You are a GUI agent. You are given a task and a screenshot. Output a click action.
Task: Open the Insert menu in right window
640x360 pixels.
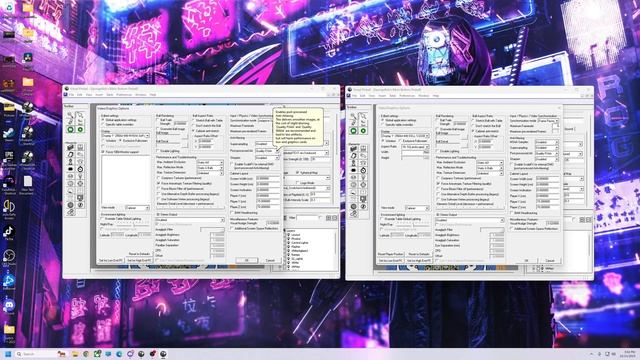point(382,96)
